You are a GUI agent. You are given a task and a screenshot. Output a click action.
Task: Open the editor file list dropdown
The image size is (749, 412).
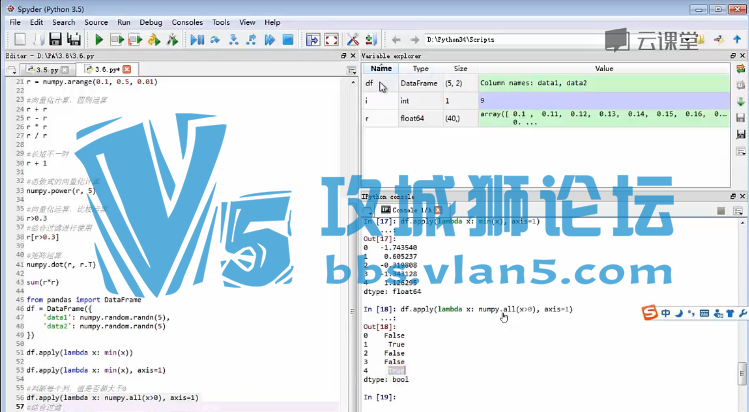click(x=12, y=70)
